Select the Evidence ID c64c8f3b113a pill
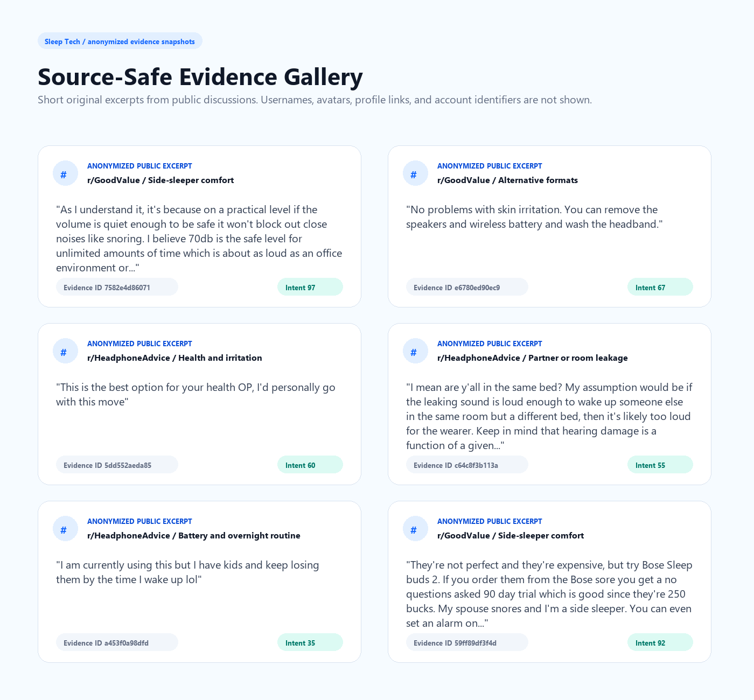 click(467, 465)
